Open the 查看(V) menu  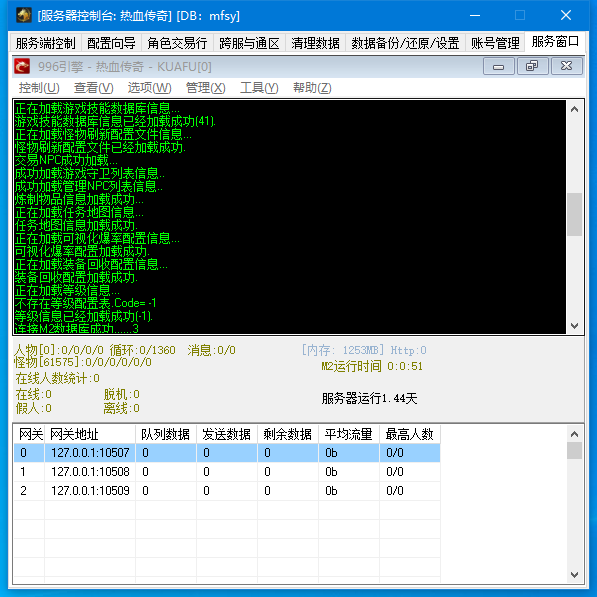94,88
